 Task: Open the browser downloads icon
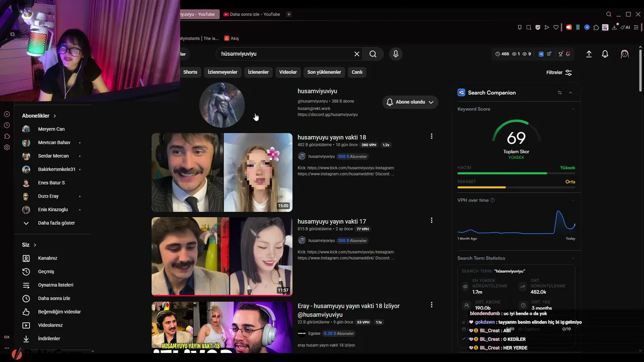coord(614,27)
